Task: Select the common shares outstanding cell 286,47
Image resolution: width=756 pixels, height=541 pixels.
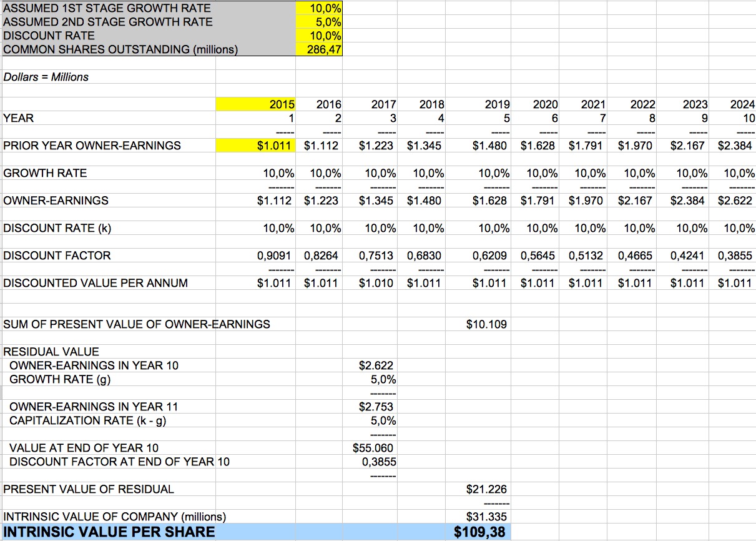Action: (x=318, y=49)
